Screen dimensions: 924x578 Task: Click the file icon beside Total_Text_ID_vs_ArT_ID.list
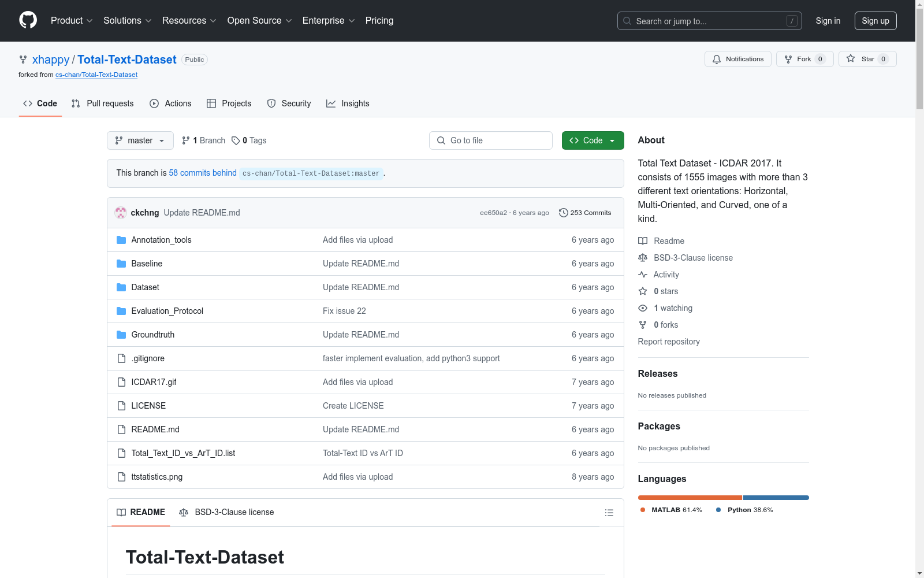(121, 453)
